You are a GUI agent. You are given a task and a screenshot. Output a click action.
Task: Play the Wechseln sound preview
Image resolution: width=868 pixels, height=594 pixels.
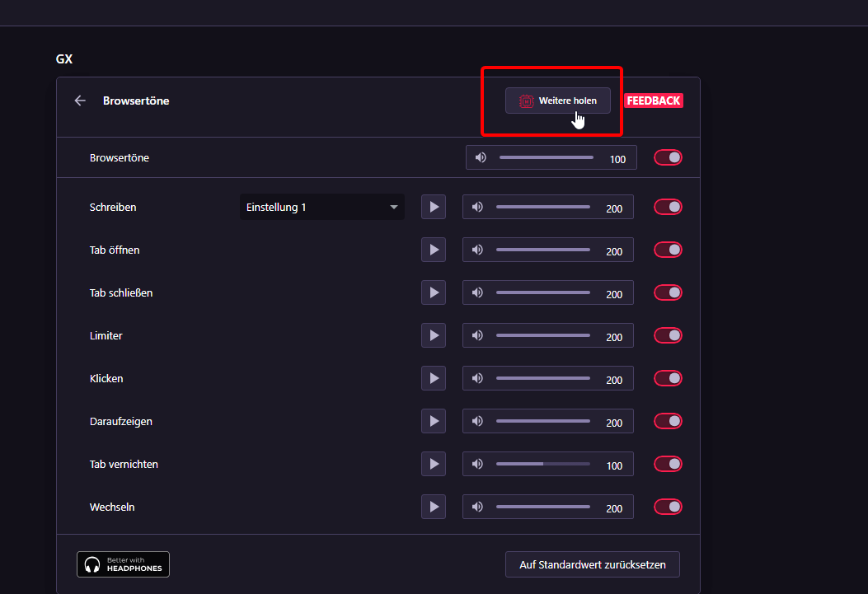click(434, 507)
